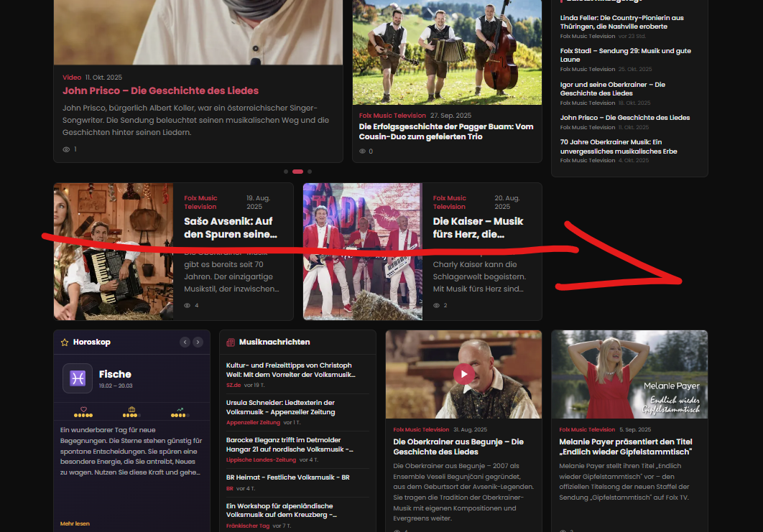Open Workshop für alpenländische Volksmusik news item
Screen dimensions: 763x532
point(281,510)
